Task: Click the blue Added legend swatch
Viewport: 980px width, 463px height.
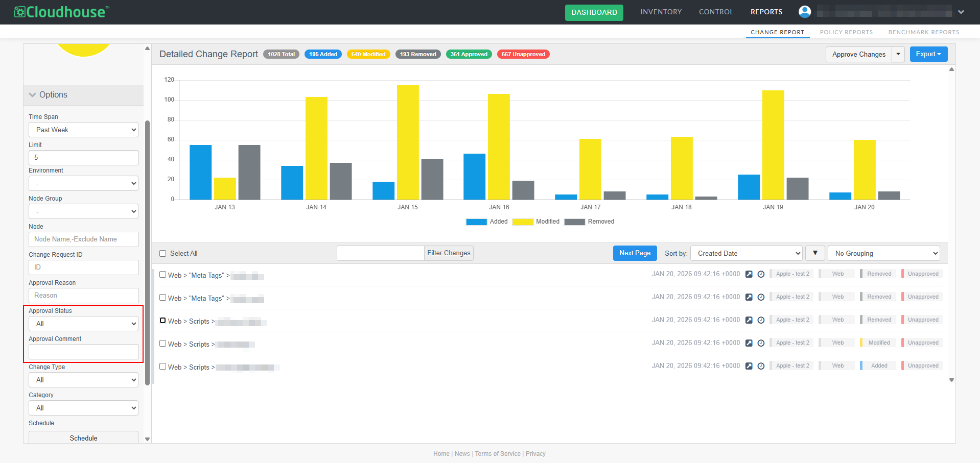Action: tap(476, 222)
